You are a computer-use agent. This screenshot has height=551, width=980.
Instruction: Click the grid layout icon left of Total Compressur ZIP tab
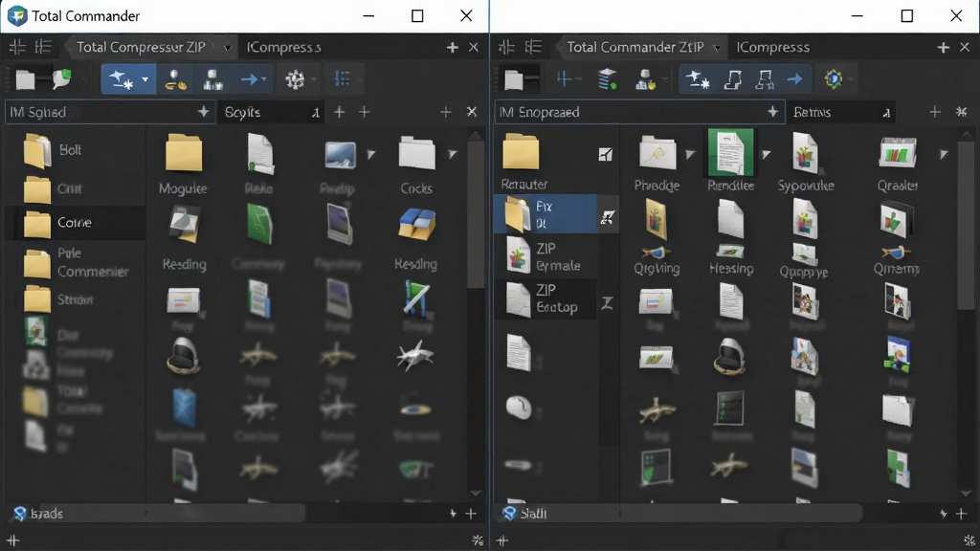pyautogui.click(x=17, y=47)
